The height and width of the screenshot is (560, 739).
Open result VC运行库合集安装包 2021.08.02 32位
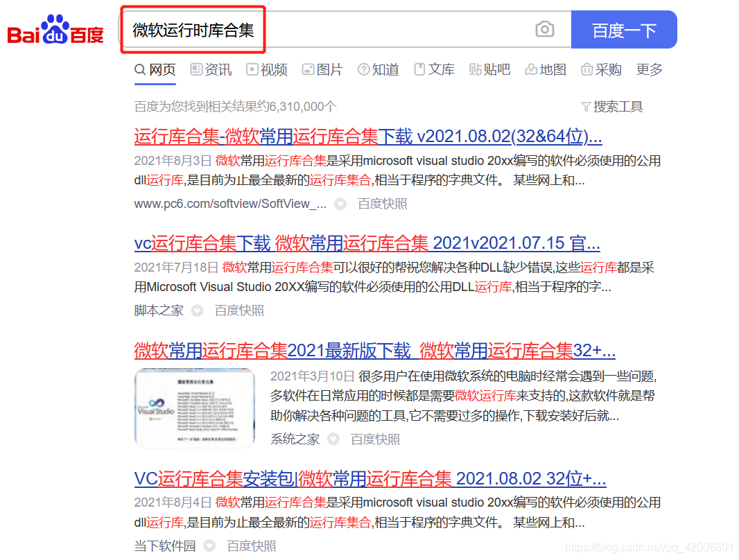coord(370,479)
